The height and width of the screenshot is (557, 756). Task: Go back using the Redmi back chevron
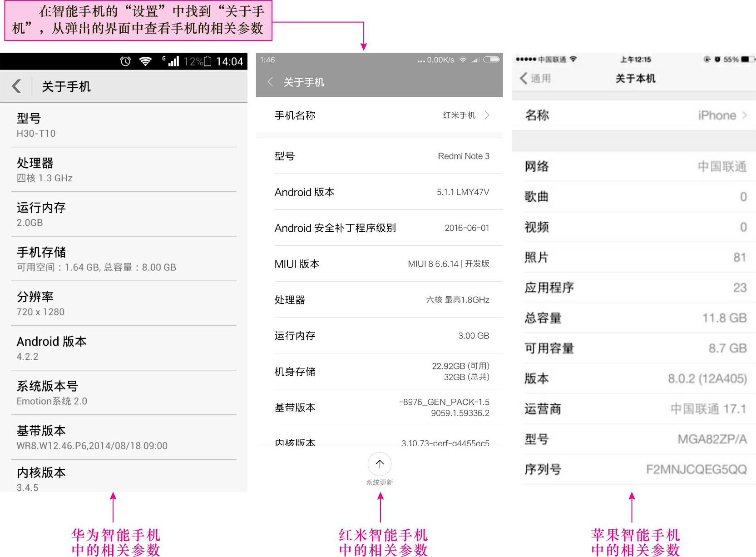point(270,82)
